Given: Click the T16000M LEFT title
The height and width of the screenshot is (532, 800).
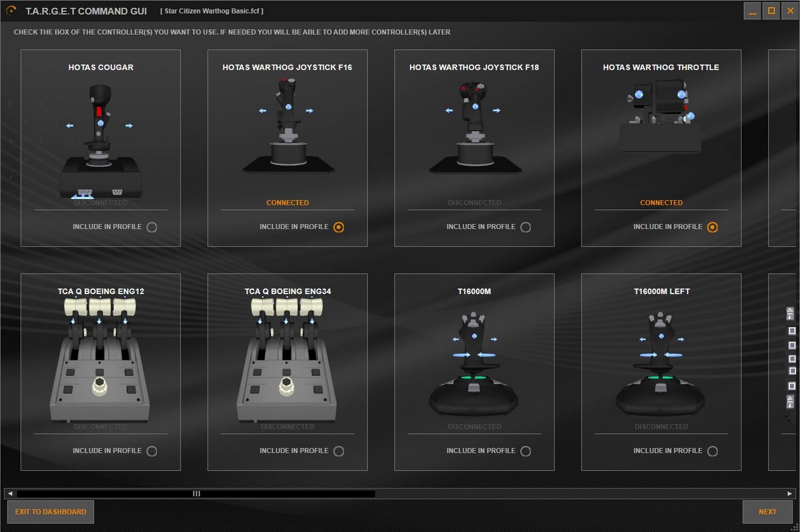Looking at the screenshot, I should pyautogui.click(x=662, y=292).
